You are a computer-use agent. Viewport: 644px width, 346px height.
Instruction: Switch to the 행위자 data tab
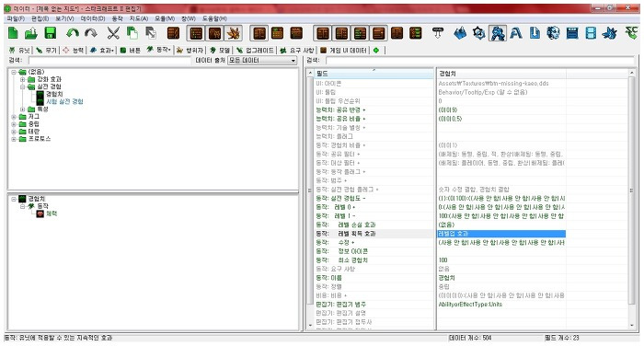(190, 50)
